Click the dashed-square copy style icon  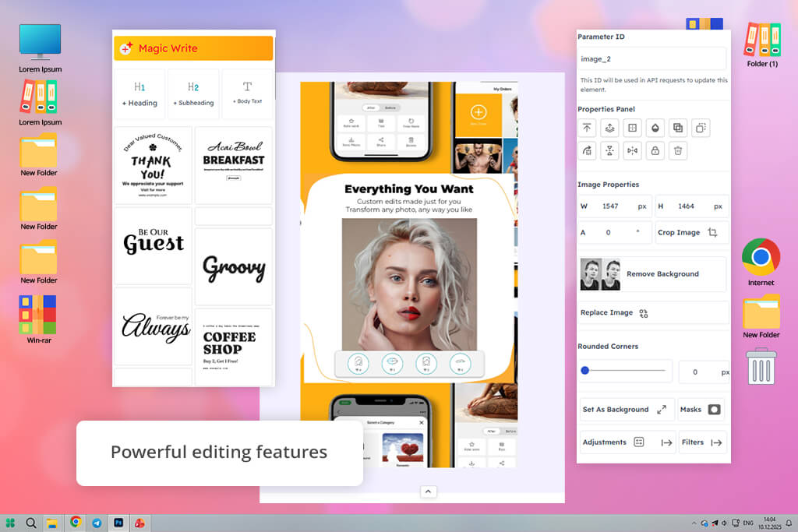click(701, 128)
